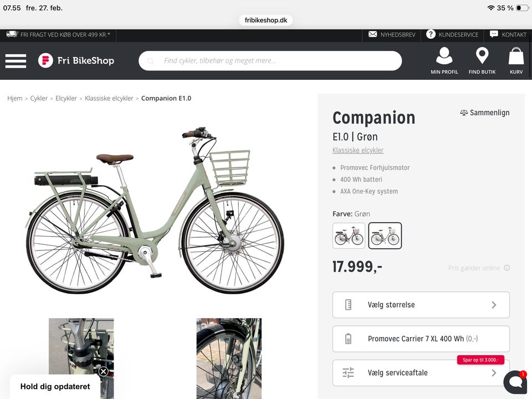
Task: Click the Sammenlign compare scale icon
Action: point(464,112)
